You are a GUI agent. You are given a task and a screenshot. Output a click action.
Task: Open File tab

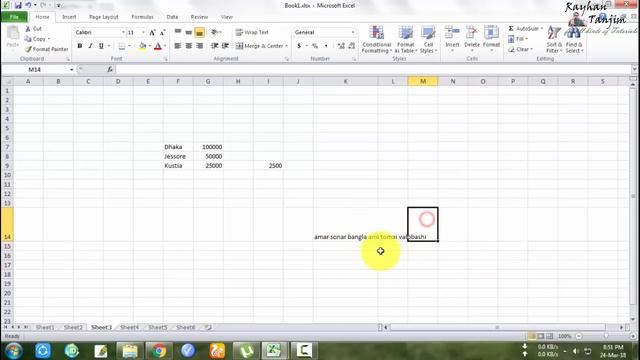point(14,17)
